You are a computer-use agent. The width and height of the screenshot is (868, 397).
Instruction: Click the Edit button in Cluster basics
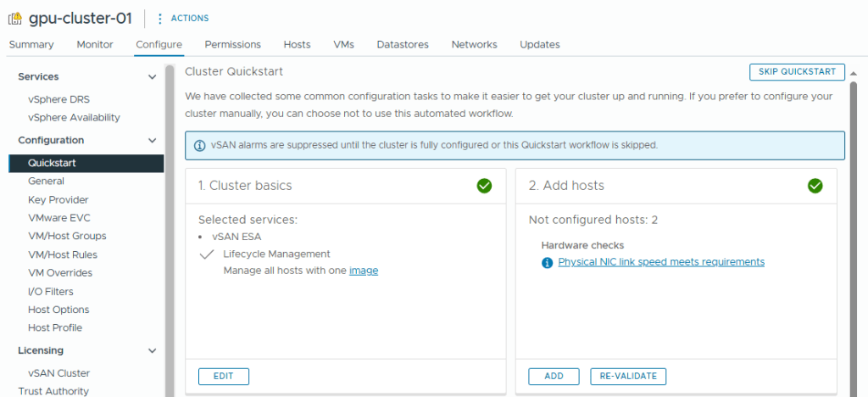[223, 376]
